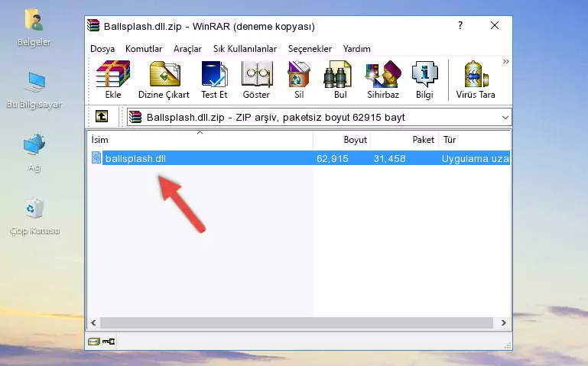This screenshot has height=366, width=588.
Task: Show archive Bilgi info
Action: pyautogui.click(x=424, y=79)
